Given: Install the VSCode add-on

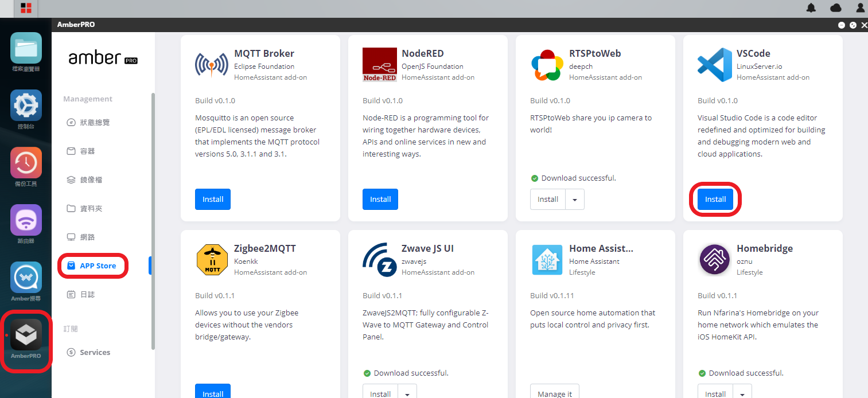Looking at the screenshot, I should point(715,199).
